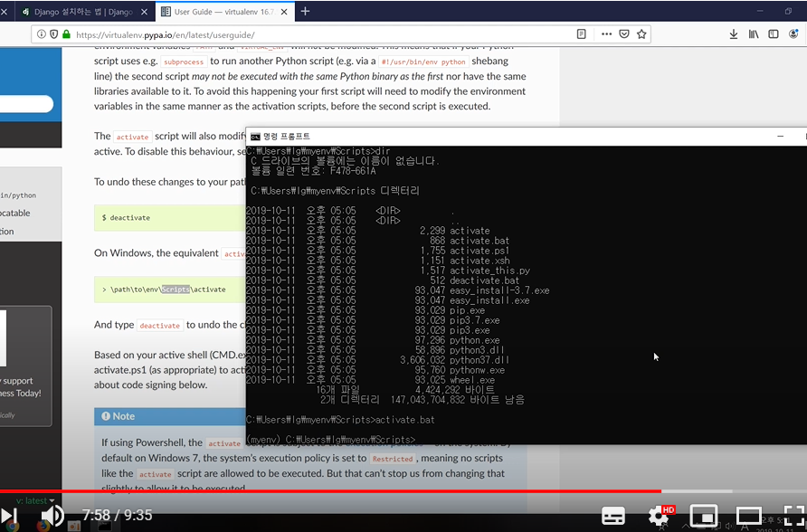Click the '7:58 / 9:35' time display
807x532 pixels.
(x=117, y=515)
